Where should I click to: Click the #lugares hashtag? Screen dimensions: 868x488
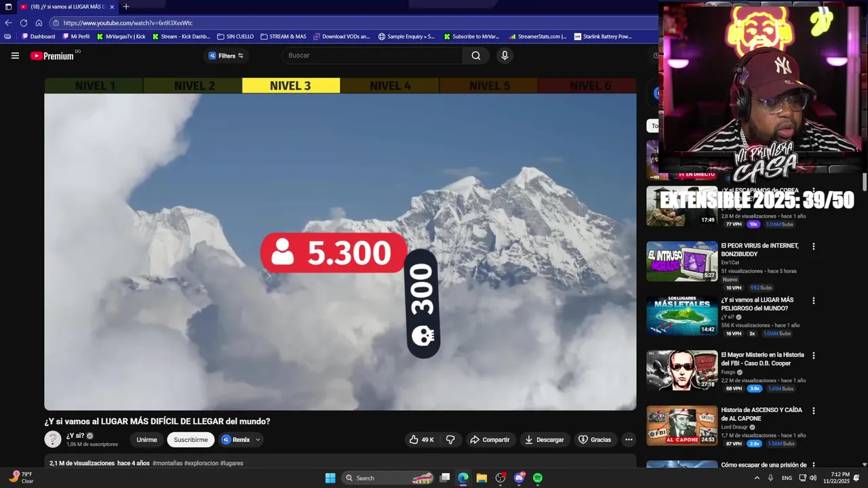coord(231,464)
